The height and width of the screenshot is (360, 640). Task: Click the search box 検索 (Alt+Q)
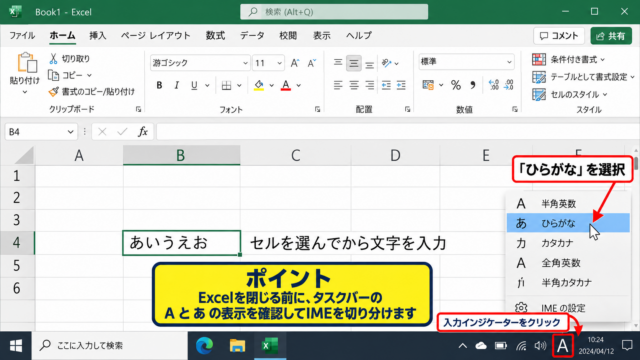coord(334,12)
